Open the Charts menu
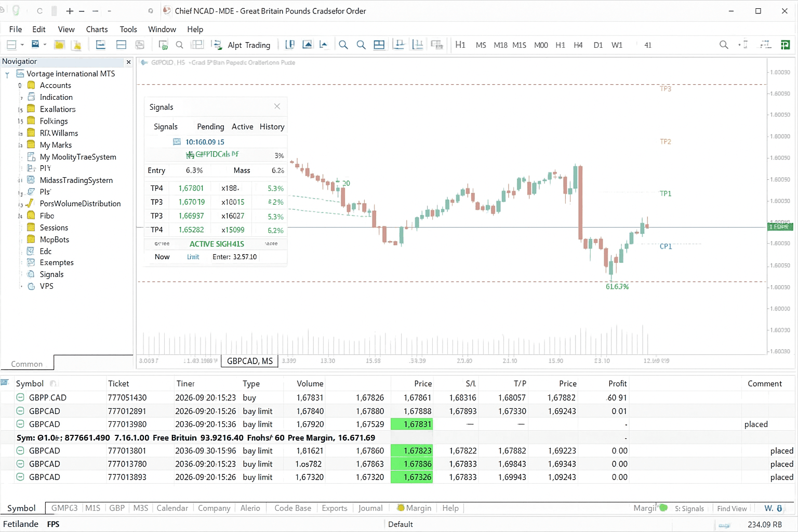The width and height of the screenshot is (798, 532). (97, 30)
